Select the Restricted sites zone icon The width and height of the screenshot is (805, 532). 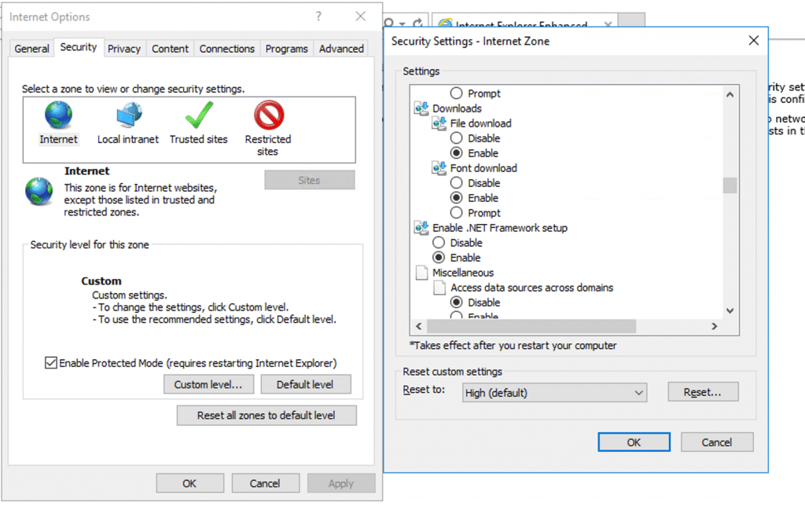(268, 115)
